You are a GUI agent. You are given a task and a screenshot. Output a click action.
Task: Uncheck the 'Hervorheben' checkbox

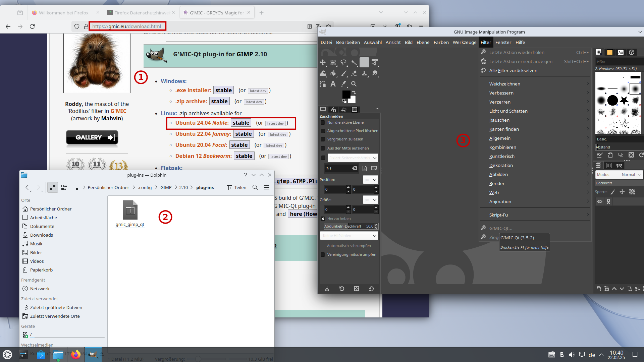(x=323, y=219)
